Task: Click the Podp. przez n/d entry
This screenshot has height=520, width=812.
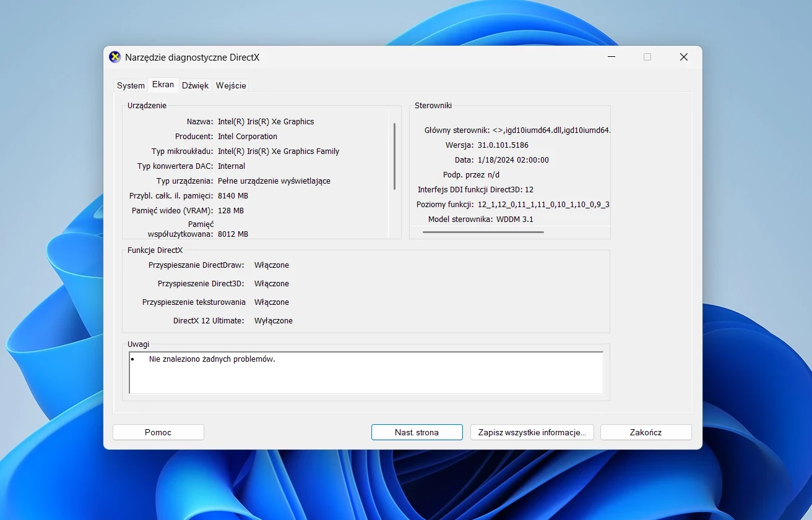Action: click(471, 174)
